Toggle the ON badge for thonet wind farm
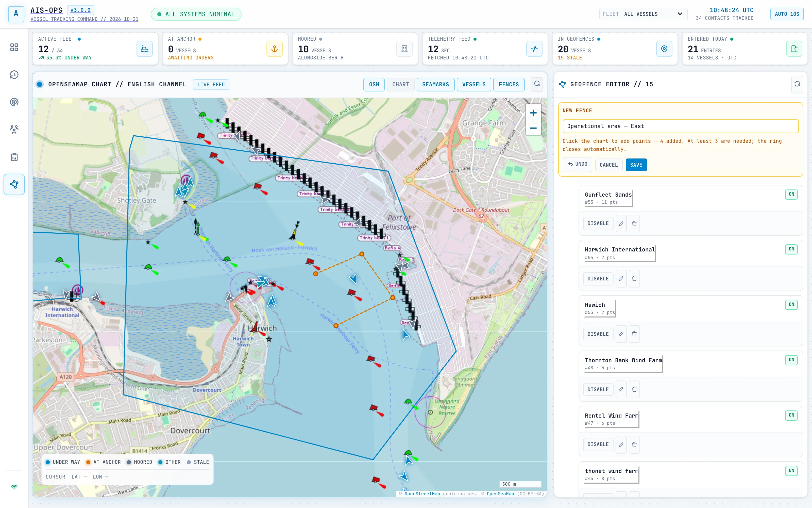This screenshot has width=812, height=508. 791,471
